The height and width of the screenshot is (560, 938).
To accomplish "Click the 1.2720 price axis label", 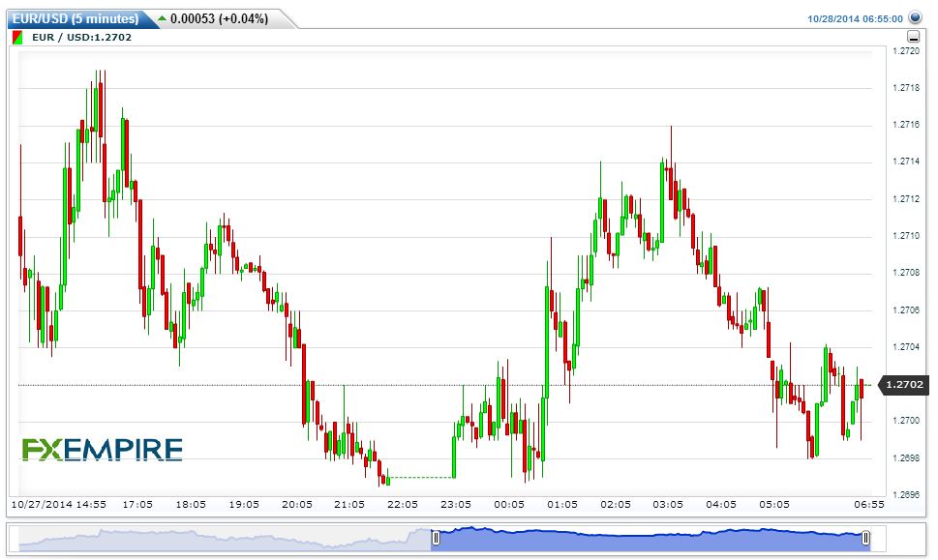I will 906,51.
